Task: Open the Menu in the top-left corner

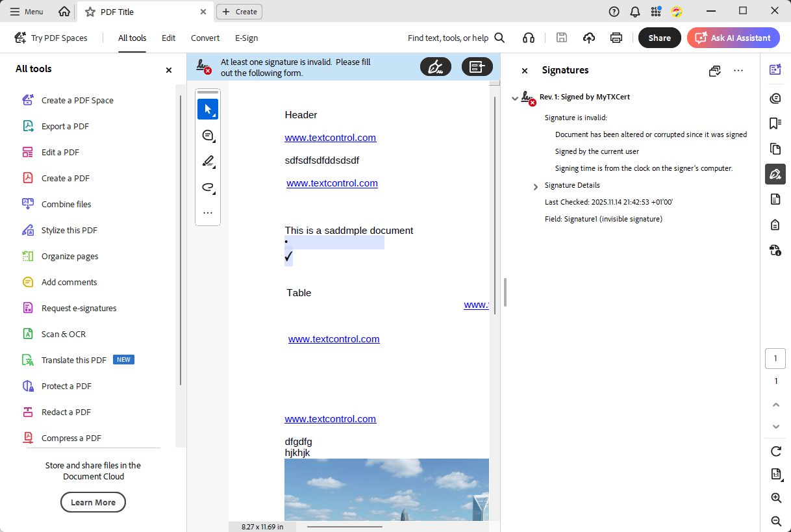Action: 26,11
